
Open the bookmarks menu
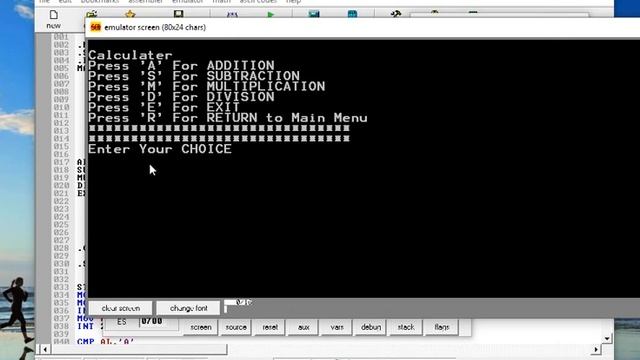(x=100, y=2)
